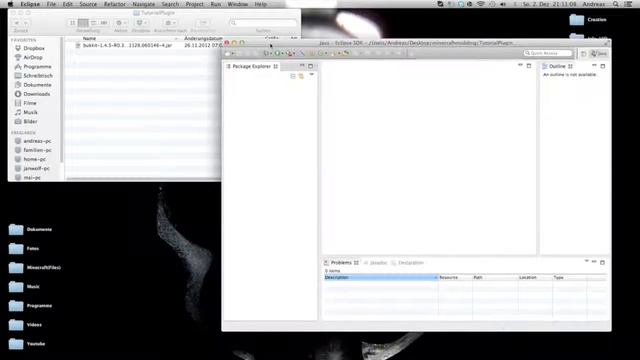Click the Path column header
Viewport: 640px width, 360px height.
point(495,277)
